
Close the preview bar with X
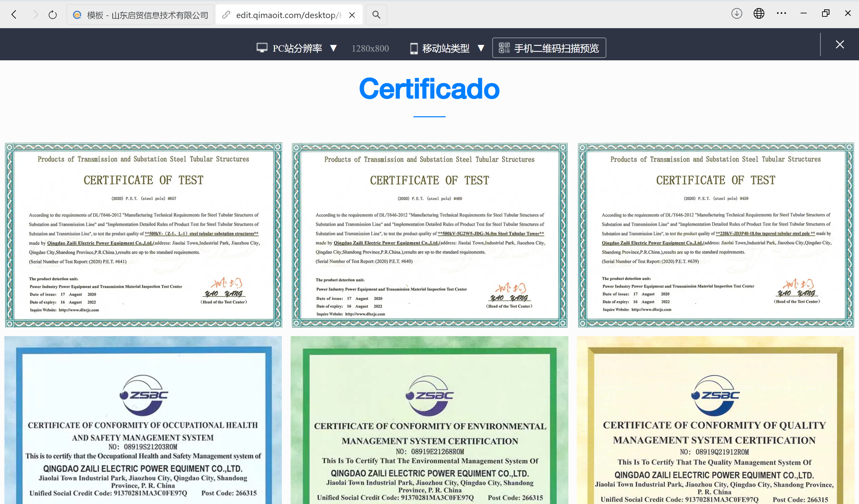[840, 45]
